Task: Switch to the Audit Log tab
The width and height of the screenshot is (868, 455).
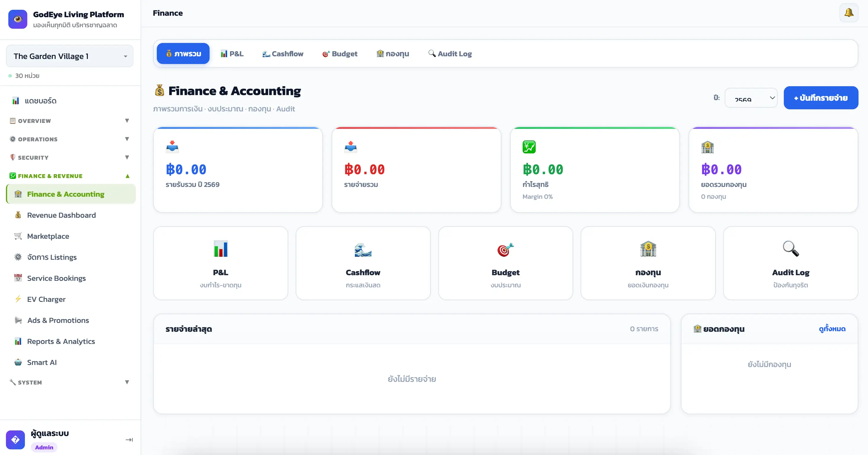Action: coord(450,54)
